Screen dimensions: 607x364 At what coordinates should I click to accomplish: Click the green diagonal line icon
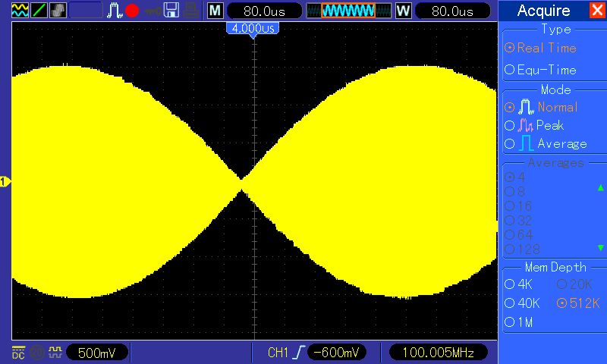tap(39, 11)
